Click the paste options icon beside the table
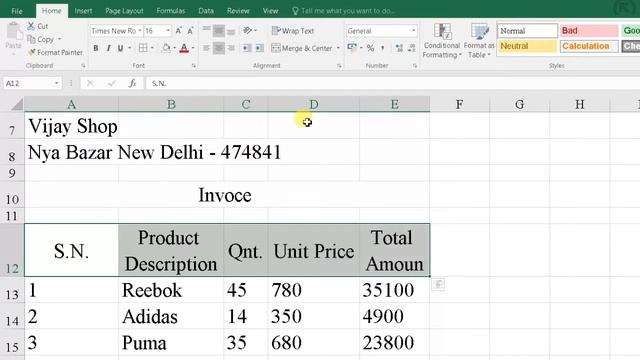The width and height of the screenshot is (640, 360). (438, 284)
